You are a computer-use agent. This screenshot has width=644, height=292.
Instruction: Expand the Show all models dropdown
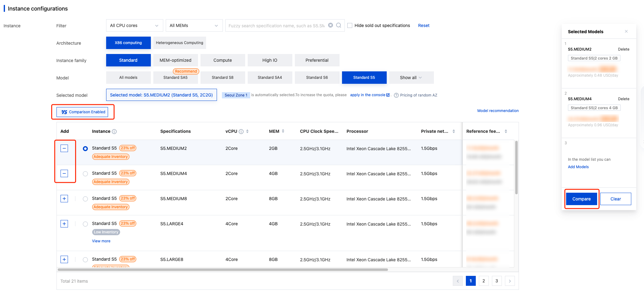411,78
